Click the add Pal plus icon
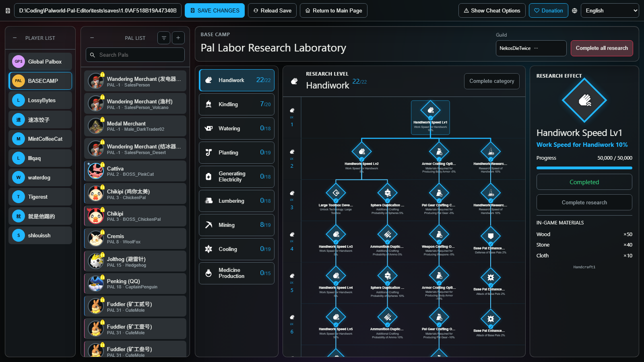Screen dimensions: 644x362 178,38
